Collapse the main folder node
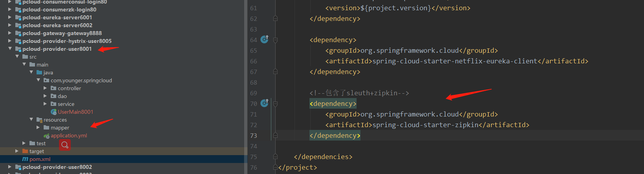The width and height of the screenshot is (644, 174). [24, 65]
